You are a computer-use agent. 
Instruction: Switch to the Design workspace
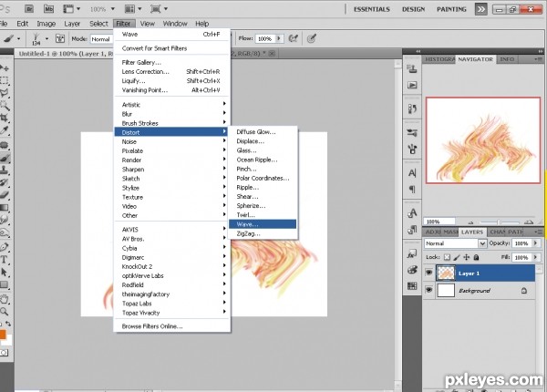tap(413, 9)
